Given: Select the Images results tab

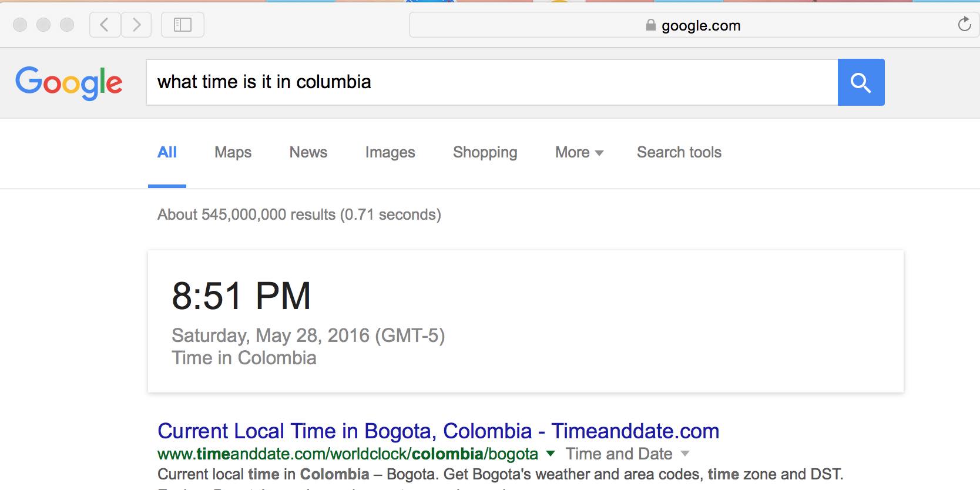Looking at the screenshot, I should pos(390,153).
